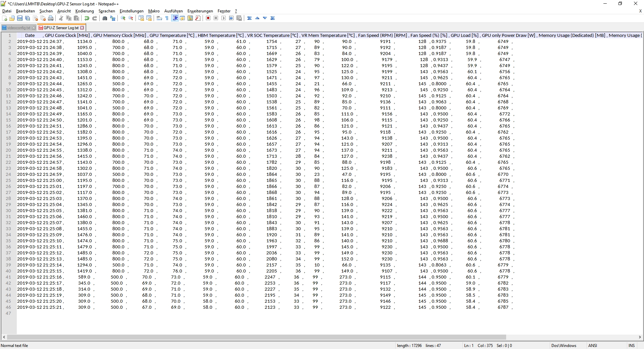This screenshot has height=349, width=644.
Task: Toggle the indent guide button
Action: pyautogui.click(x=175, y=18)
